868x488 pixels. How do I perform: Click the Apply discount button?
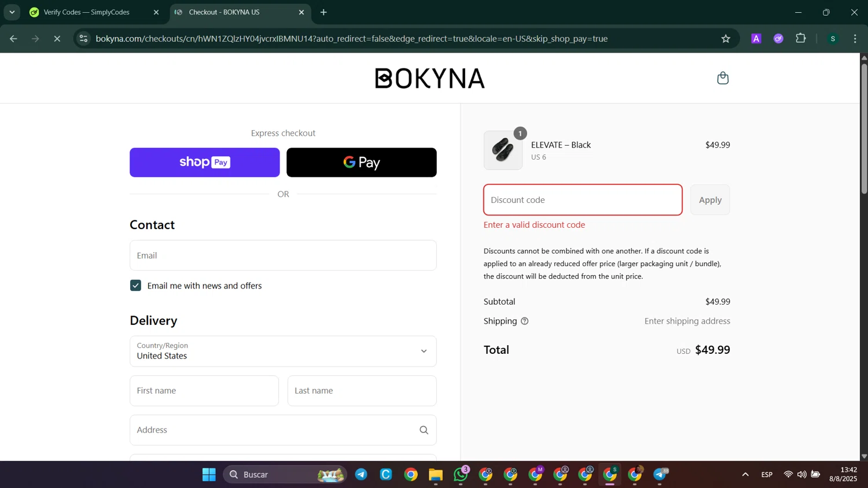tap(710, 200)
